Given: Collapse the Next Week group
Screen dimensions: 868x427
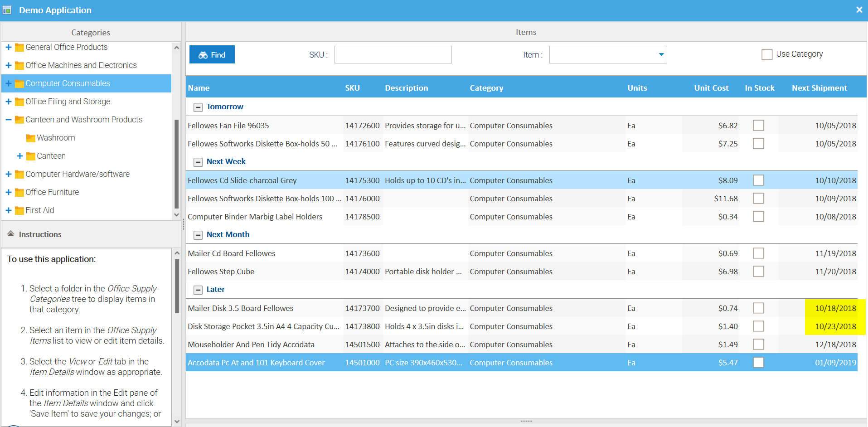Looking at the screenshot, I should [x=198, y=162].
